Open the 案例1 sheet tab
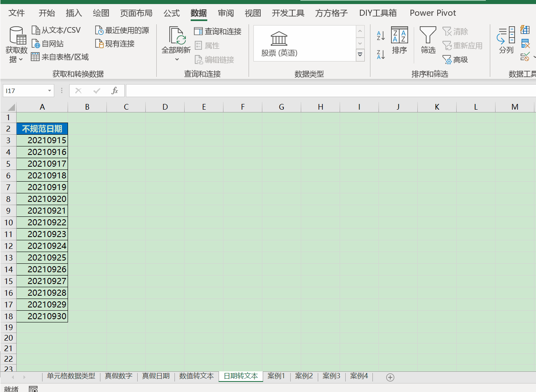Screen dimensions: 536x392 pyautogui.click(x=276, y=376)
